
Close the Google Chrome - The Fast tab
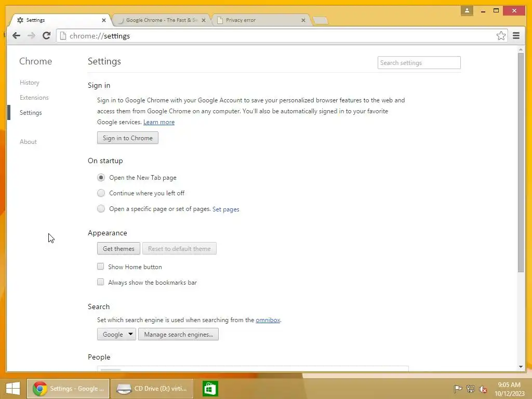[x=204, y=20]
